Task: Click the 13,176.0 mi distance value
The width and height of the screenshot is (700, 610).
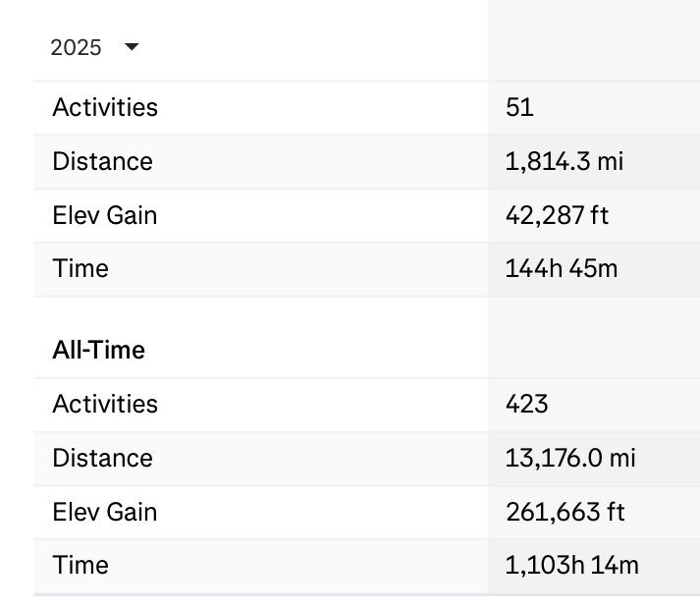Action: 570,458
